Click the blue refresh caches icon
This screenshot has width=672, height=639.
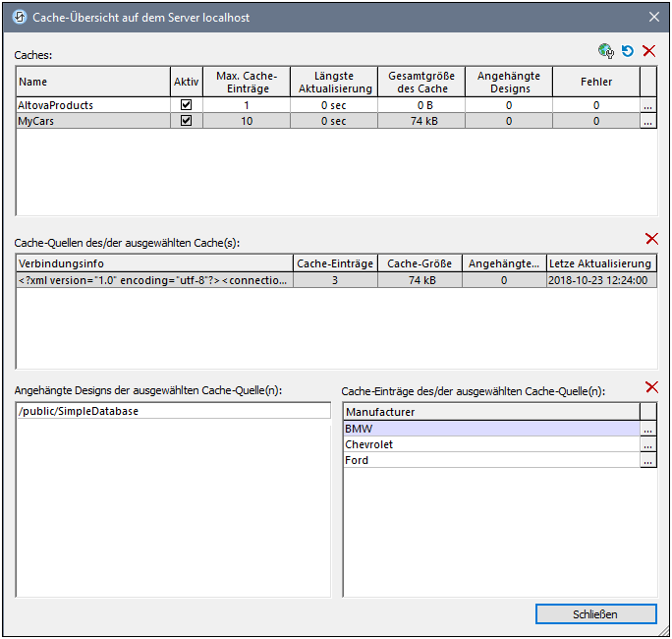628,51
